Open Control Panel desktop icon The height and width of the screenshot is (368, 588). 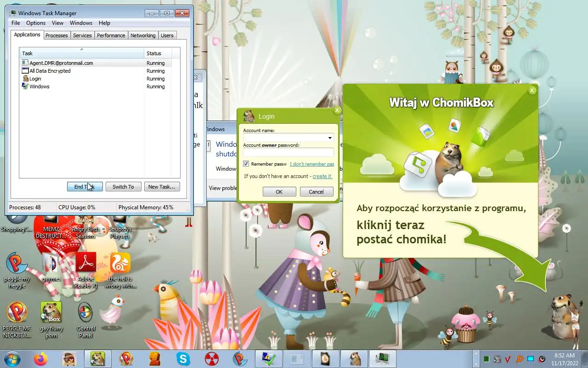point(86,320)
